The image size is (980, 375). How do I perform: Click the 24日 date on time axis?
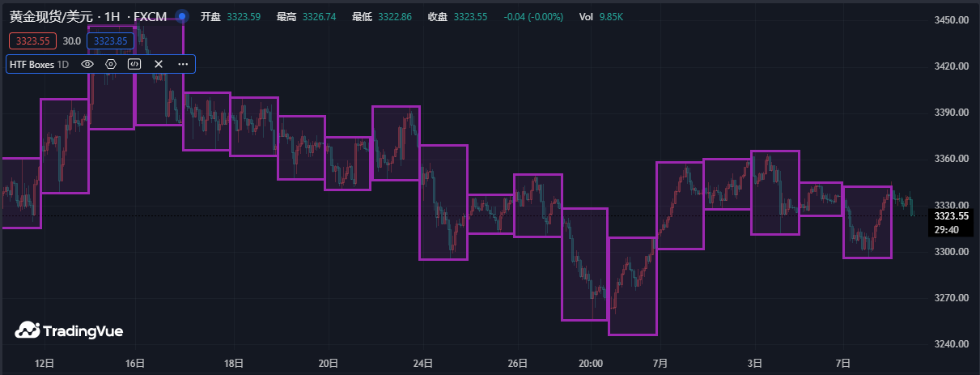pyautogui.click(x=423, y=363)
